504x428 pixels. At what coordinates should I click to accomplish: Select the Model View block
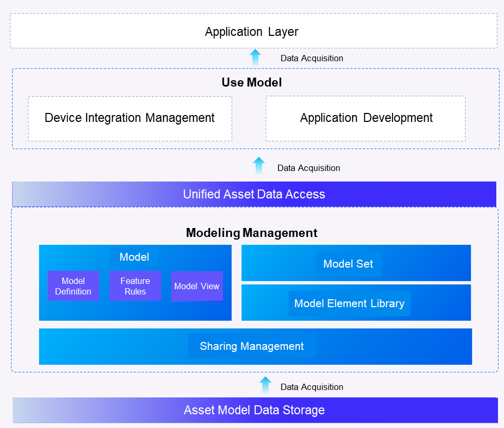pyautogui.click(x=197, y=286)
